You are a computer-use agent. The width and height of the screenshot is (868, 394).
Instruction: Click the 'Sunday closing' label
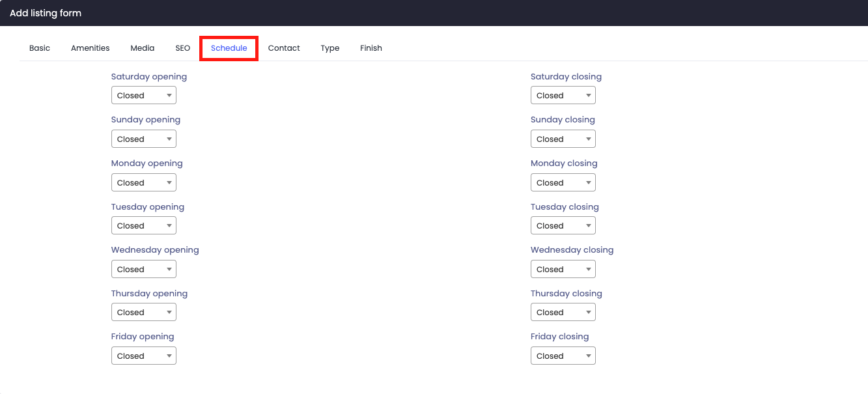pos(563,120)
